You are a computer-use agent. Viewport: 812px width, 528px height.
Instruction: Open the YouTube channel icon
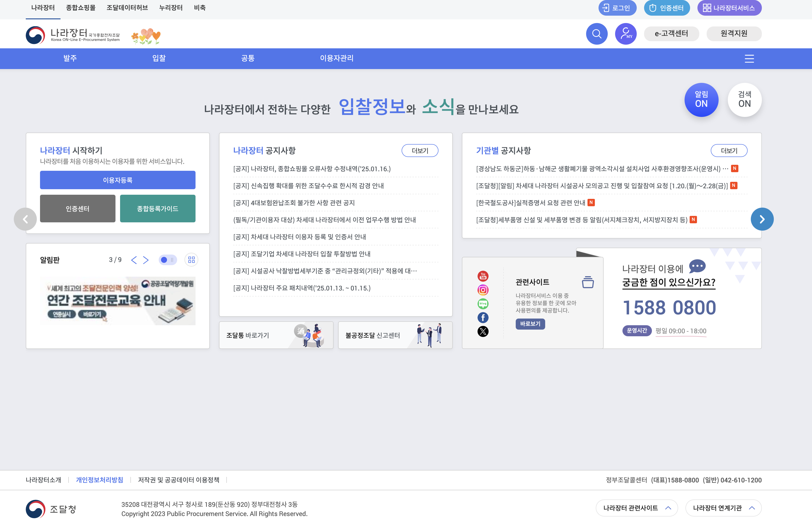pyautogui.click(x=483, y=276)
